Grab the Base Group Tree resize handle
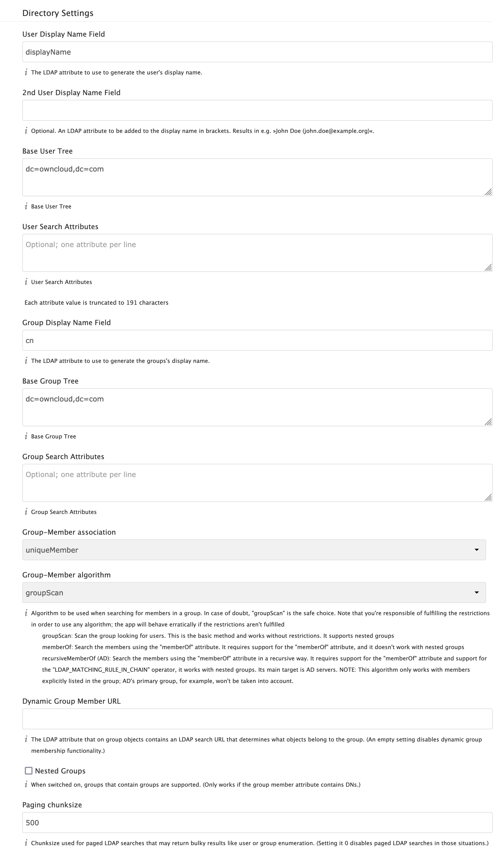 [x=488, y=422]
